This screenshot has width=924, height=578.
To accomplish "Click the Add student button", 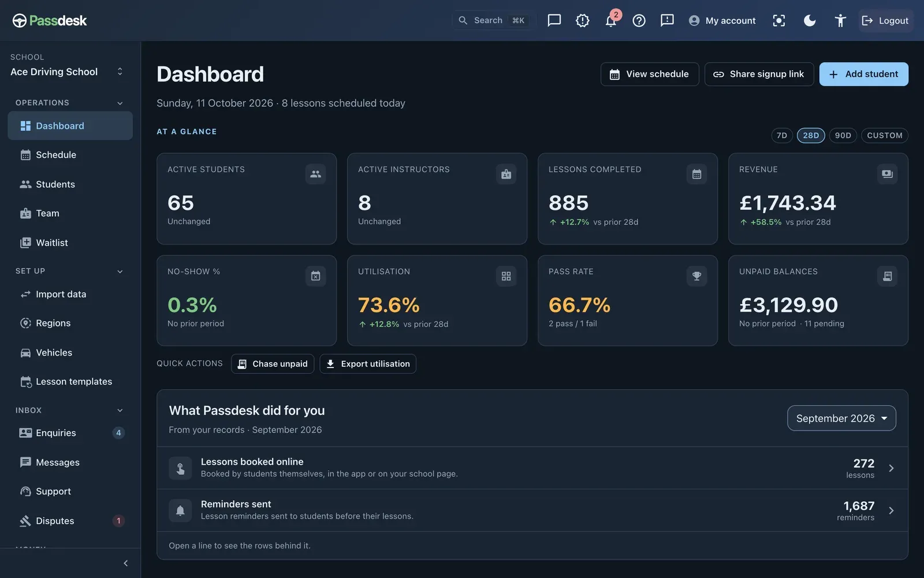I will (x=864, y=74).
